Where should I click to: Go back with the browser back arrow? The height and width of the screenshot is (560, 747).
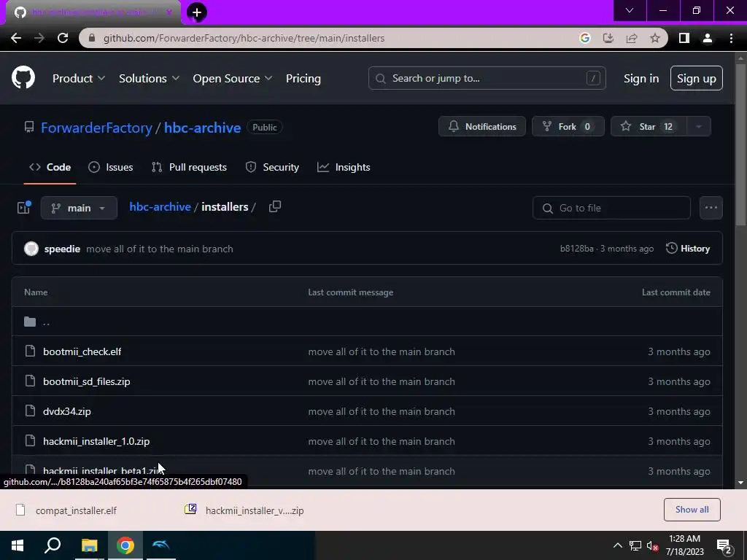coord(16,38)
